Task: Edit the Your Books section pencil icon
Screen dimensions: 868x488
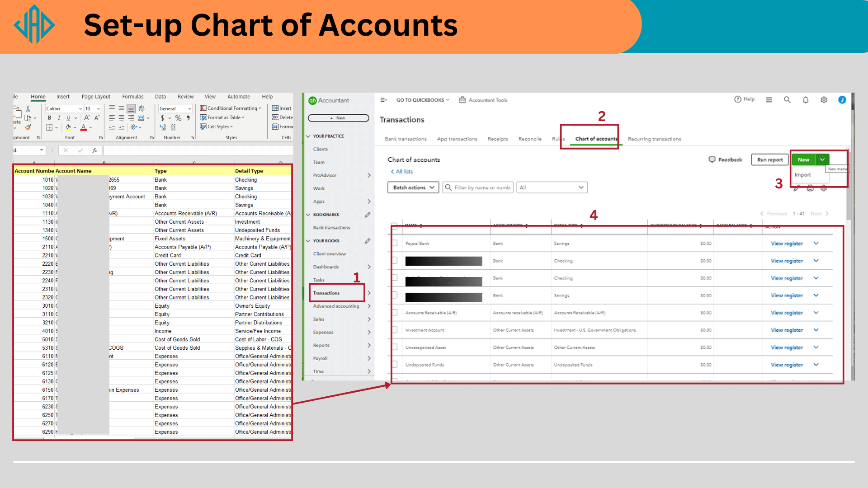Action: 368,241
